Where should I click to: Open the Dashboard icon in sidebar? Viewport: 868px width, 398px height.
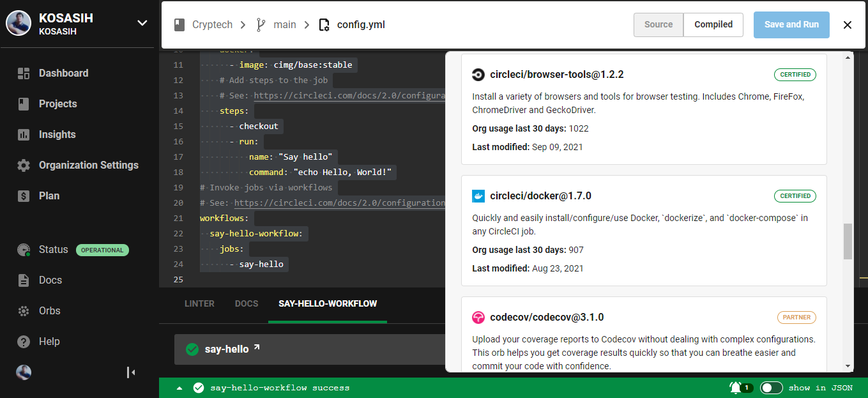point(24,73)
